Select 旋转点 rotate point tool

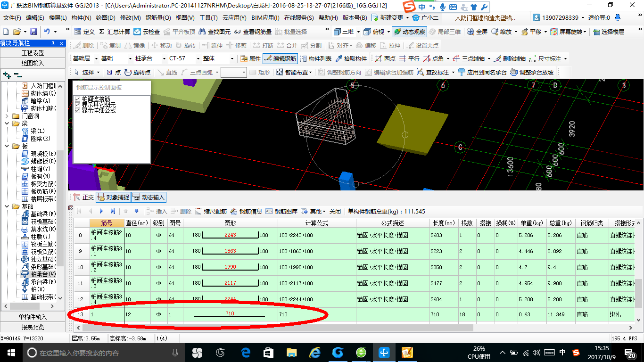pos(137,72)
